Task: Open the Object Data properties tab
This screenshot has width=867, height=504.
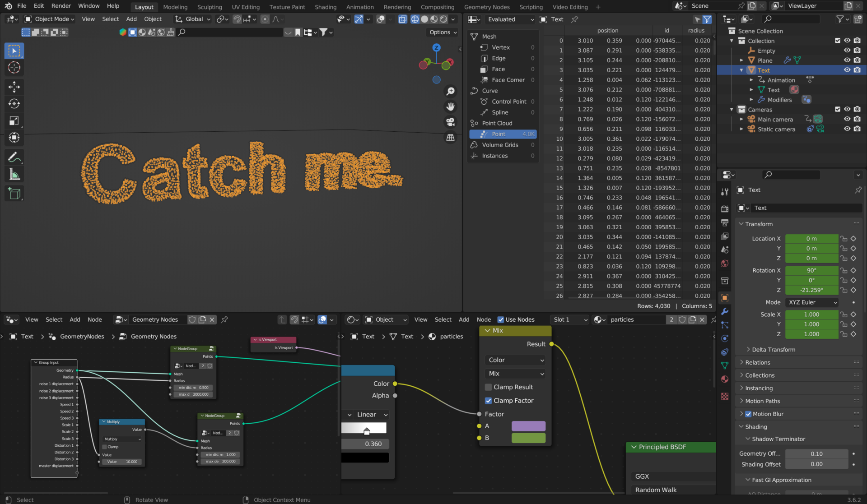Action: [725, 365]
